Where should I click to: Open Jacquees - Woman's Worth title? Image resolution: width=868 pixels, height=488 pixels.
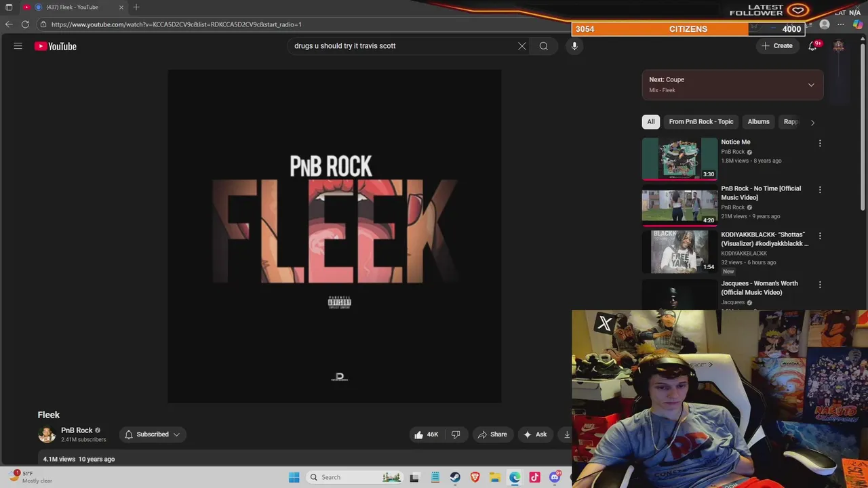[759, 288]
